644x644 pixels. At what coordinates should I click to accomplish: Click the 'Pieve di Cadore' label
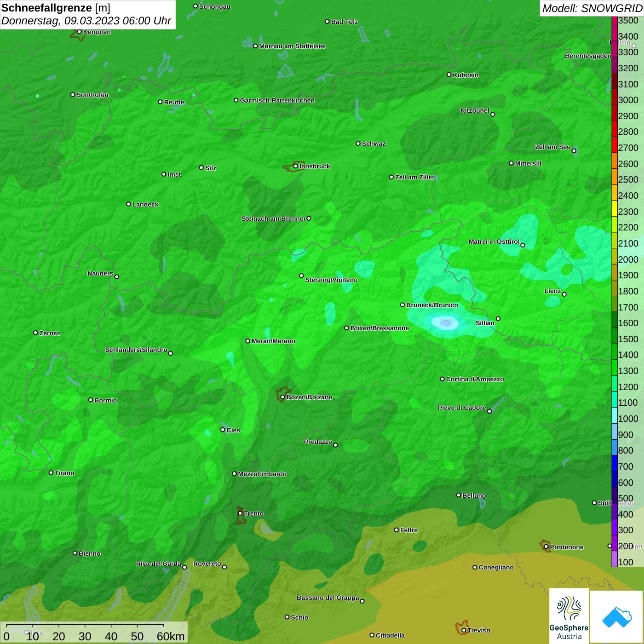(x=462, y=408)
